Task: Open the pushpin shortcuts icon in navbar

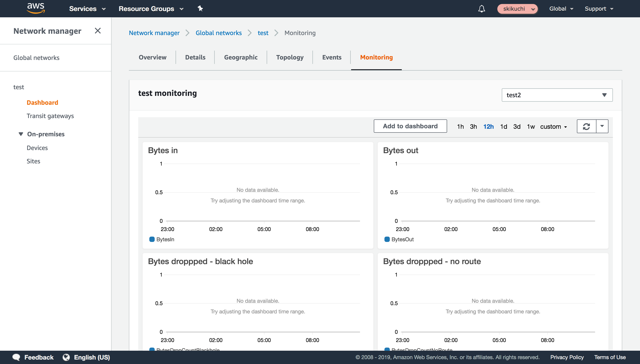Action: (200, 8)
